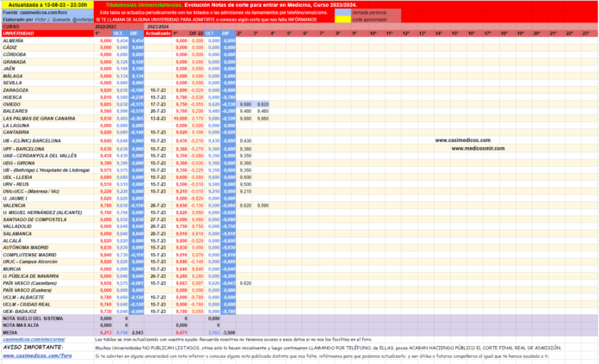Select the 'URJC - Campus Alcorcón' label

point(30,262)
